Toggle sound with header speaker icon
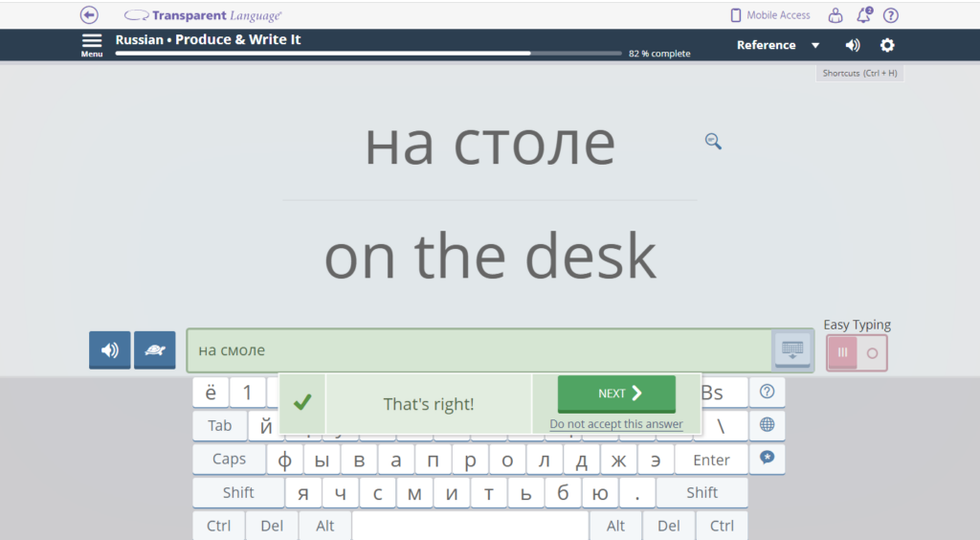980x540 pixels. [x=853, y=45]
